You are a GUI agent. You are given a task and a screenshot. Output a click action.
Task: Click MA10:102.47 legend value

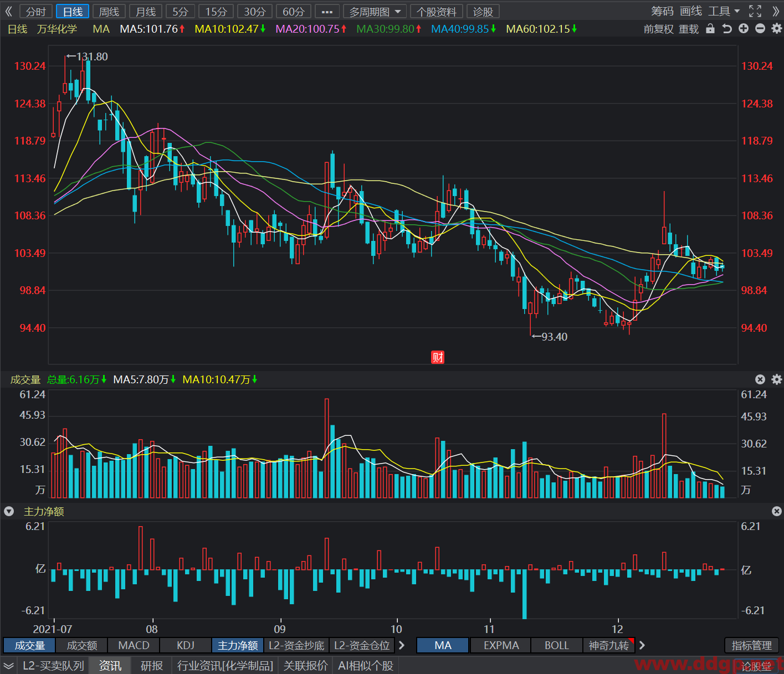click(x=230, y=29)
